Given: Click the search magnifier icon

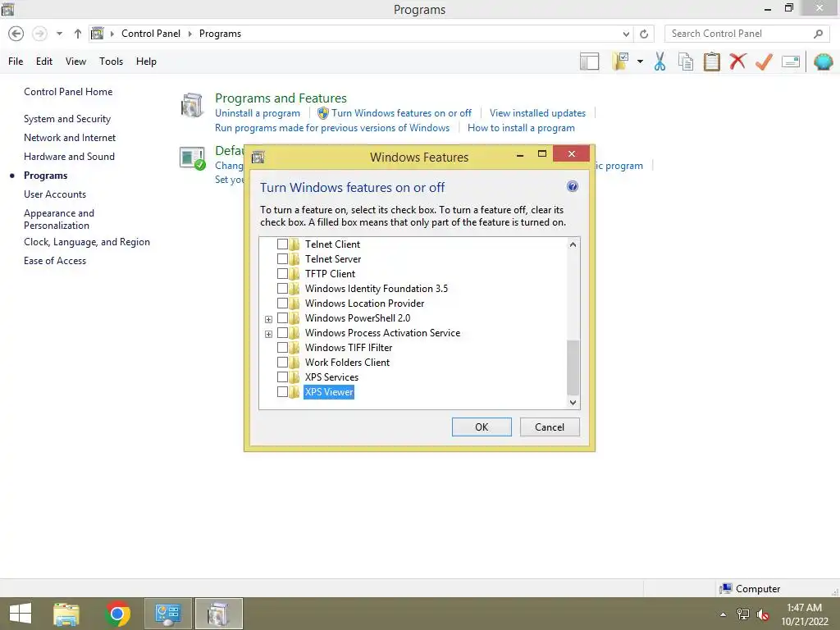Looking at the screenshot, I should click(x=818, y=34).
